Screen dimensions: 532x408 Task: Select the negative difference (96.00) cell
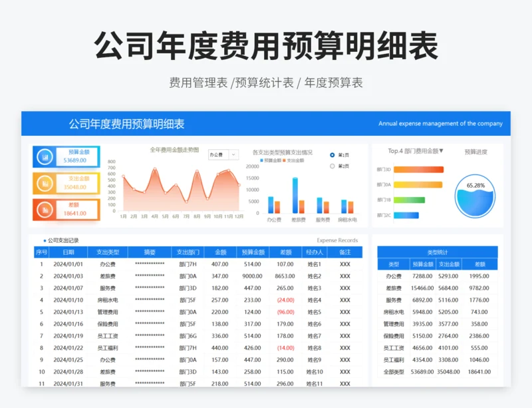(286, 312)
